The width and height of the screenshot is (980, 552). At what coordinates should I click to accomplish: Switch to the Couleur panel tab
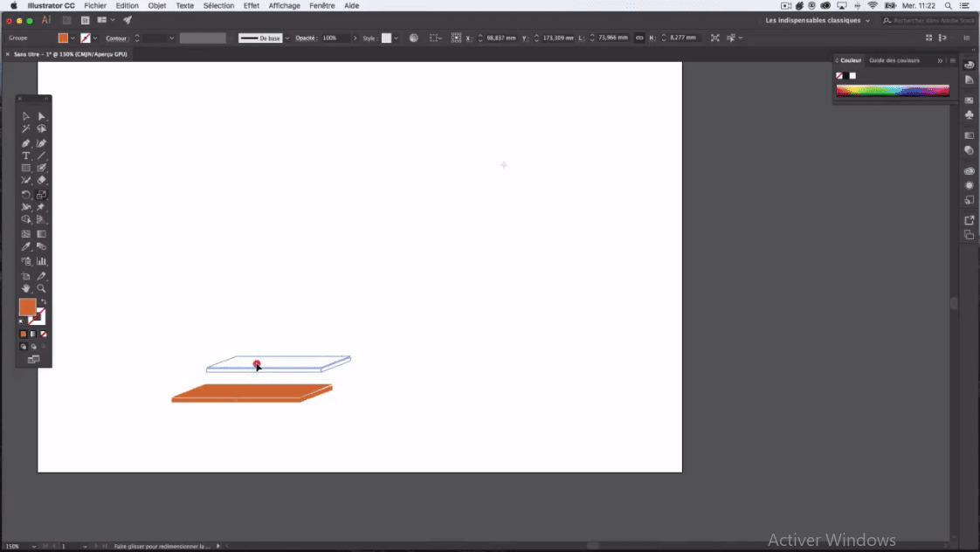(x=851, y=60)
